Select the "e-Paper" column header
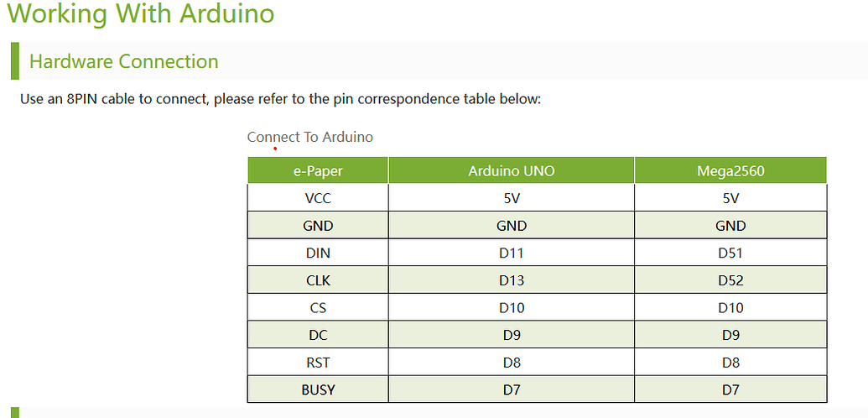868x418 pixels. coord(318,171)
